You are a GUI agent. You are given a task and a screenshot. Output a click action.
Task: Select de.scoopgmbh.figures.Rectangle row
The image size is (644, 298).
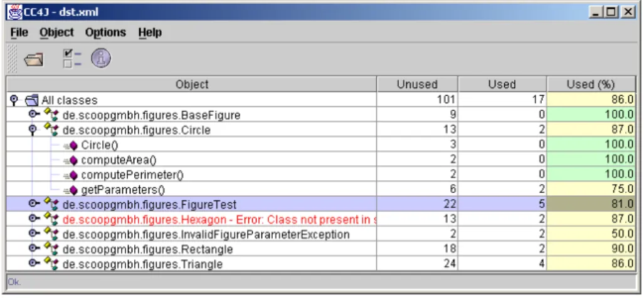[x=148, y=249]
